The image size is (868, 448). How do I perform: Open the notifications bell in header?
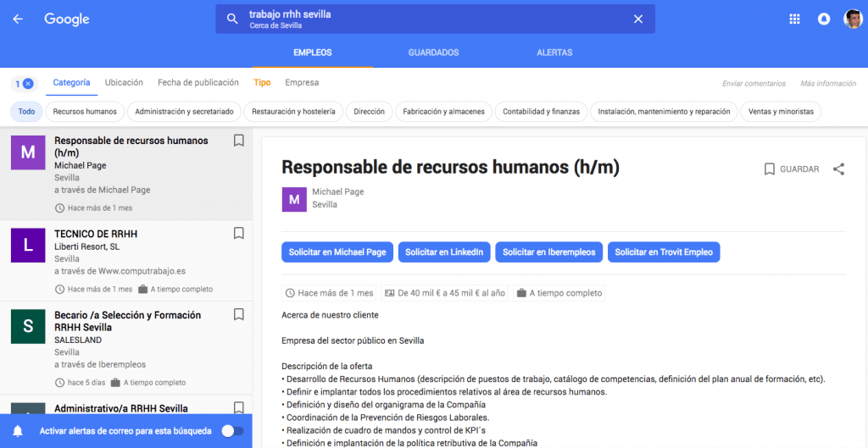tap(824, 19)
